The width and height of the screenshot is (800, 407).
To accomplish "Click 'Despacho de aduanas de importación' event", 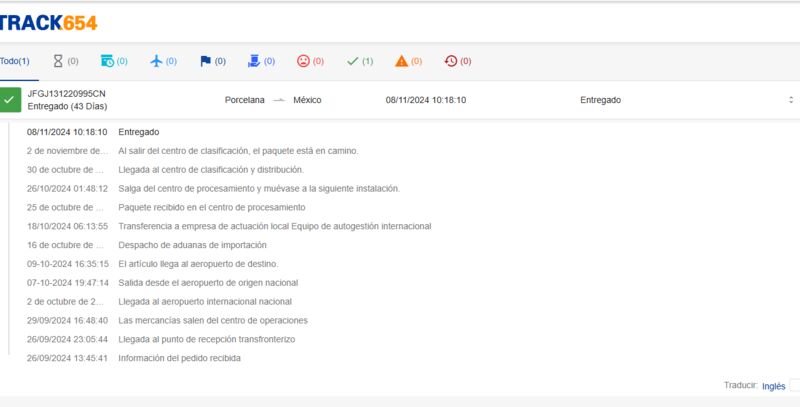I will tap(192, 245).
